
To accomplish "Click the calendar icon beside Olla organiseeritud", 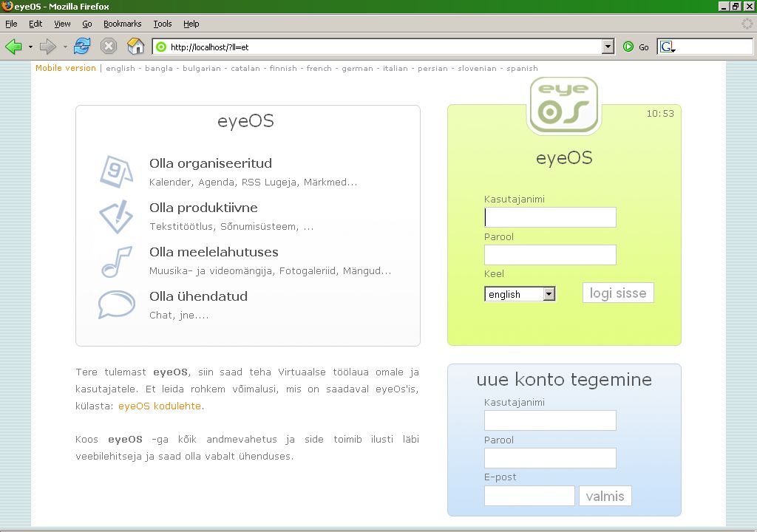I will point(116,171).
